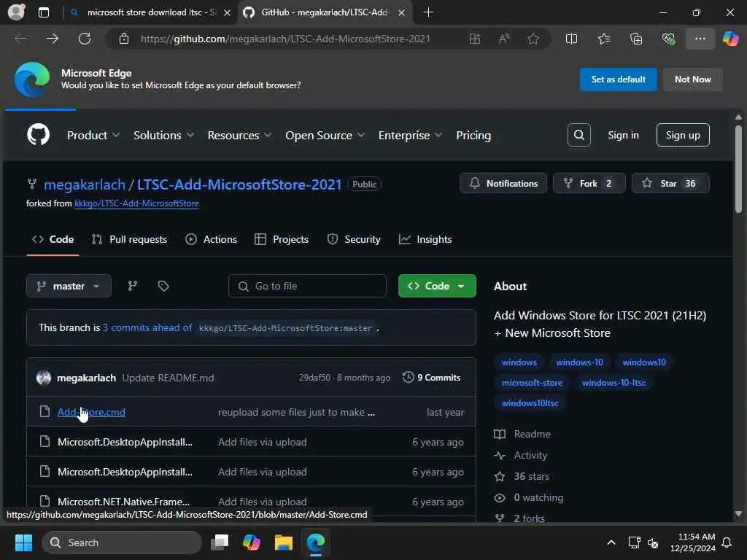The width and height of the screenshot is (747, 560).
Task: Add page to favorites with the address bar star
Action: click(x=533, y=39)
